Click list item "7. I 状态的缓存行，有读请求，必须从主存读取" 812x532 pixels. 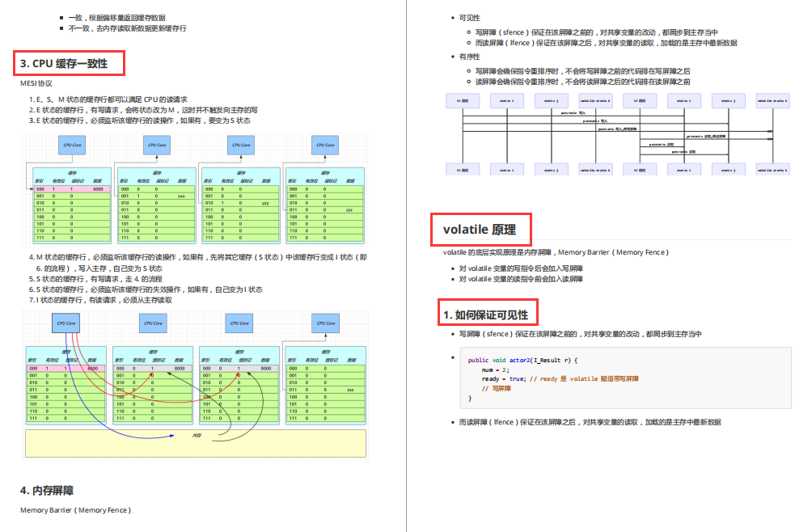[x=100, y=300]
